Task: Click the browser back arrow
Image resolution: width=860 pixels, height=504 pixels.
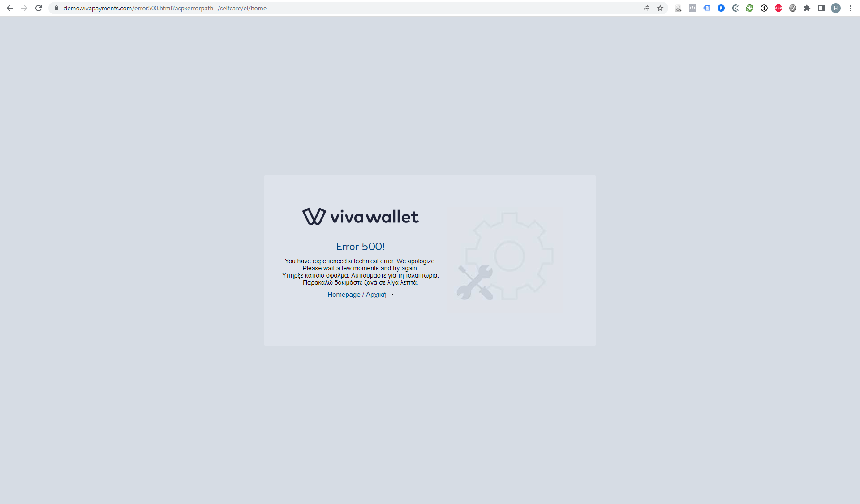Action: pos(10,8)
